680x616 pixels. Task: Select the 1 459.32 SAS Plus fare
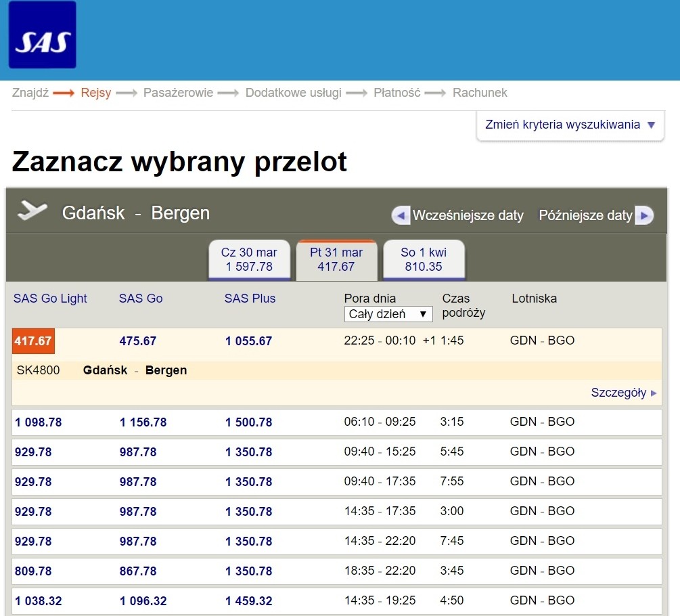coord(248,601)
